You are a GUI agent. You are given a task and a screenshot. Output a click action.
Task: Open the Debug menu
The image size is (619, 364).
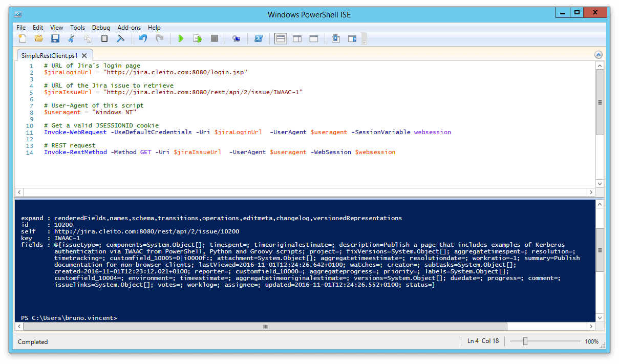click(101, 28)
